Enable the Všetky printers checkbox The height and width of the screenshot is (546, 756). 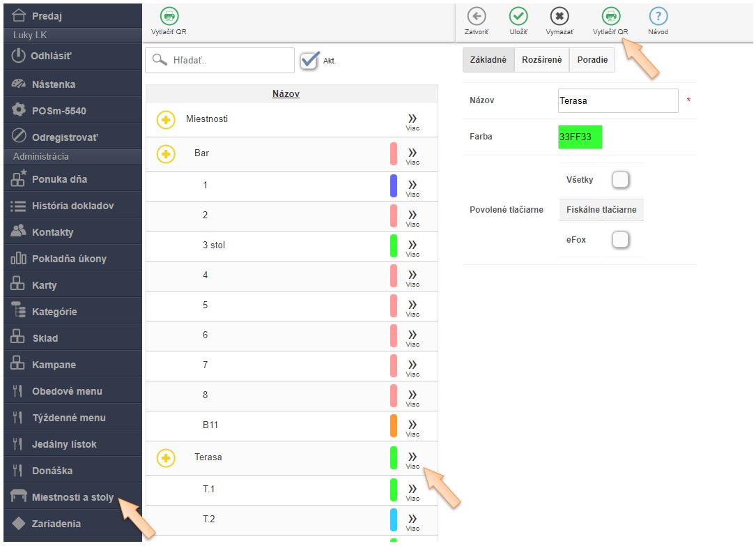pos(619,180)
